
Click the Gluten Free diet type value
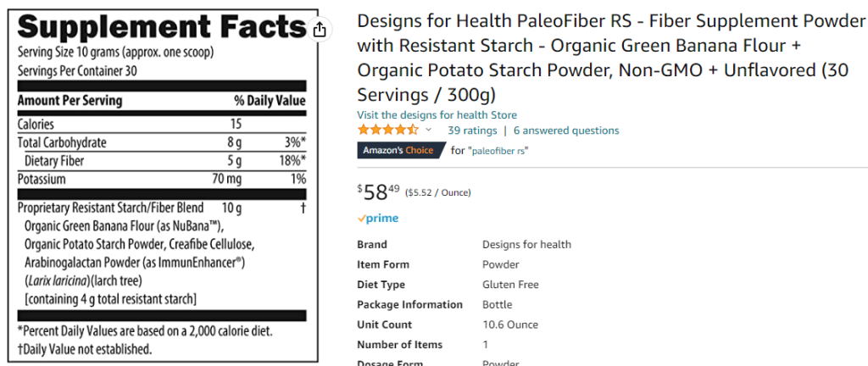coord(510,285)
